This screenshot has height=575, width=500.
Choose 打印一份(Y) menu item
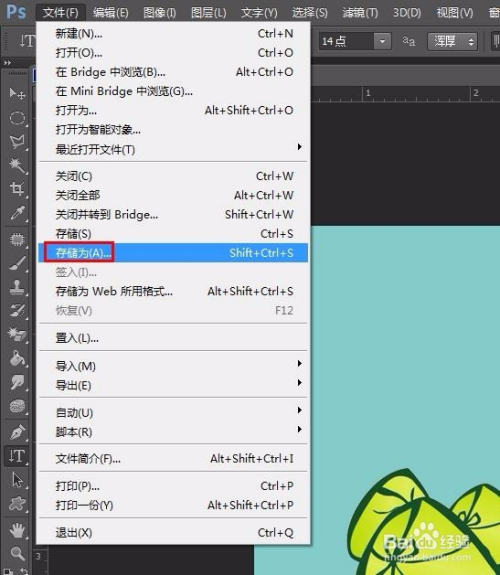click(173, 505)
